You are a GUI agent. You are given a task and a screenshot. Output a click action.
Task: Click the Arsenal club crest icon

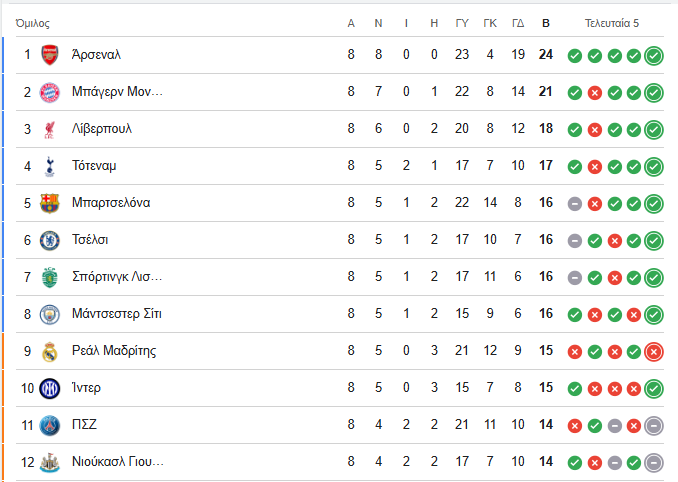(x=50, y=55)
